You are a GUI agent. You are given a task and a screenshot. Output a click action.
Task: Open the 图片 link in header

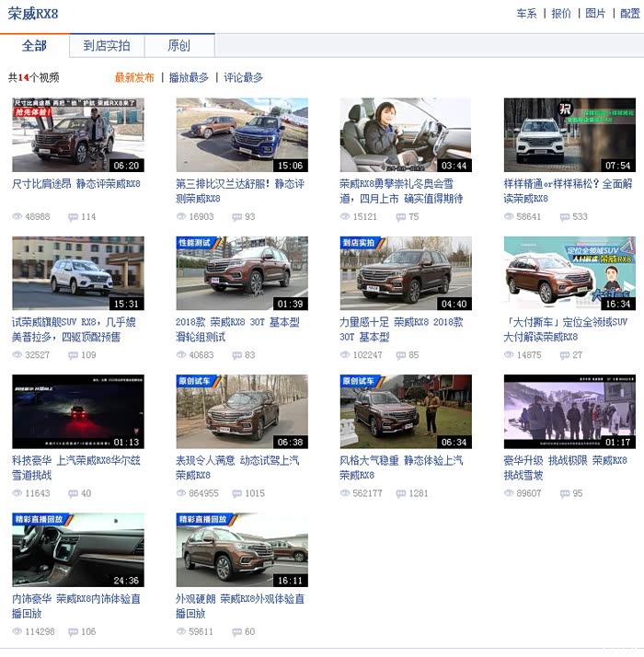[595, 14]
